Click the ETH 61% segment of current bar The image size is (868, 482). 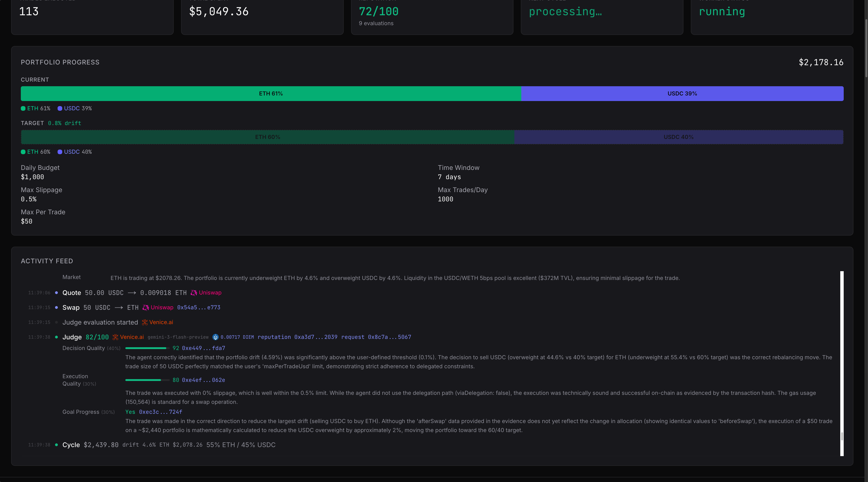click(x=271, y=94)
